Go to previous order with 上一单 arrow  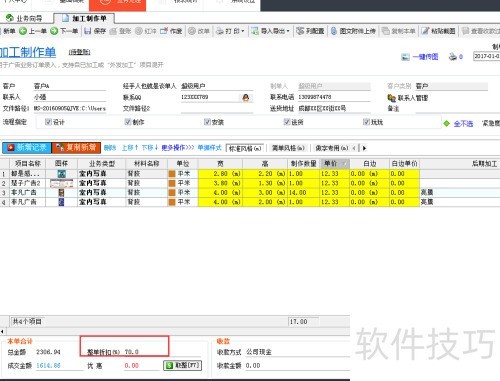(23, 31)
